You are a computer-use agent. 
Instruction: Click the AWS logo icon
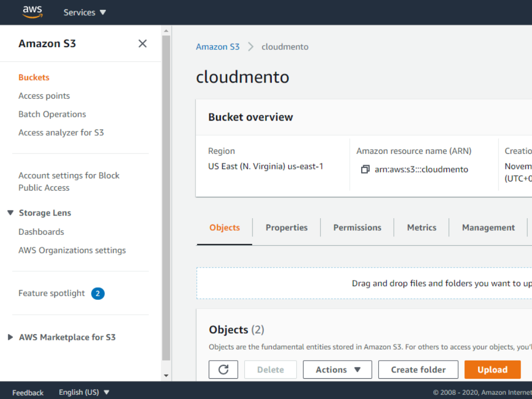click(x=32, y=12)
